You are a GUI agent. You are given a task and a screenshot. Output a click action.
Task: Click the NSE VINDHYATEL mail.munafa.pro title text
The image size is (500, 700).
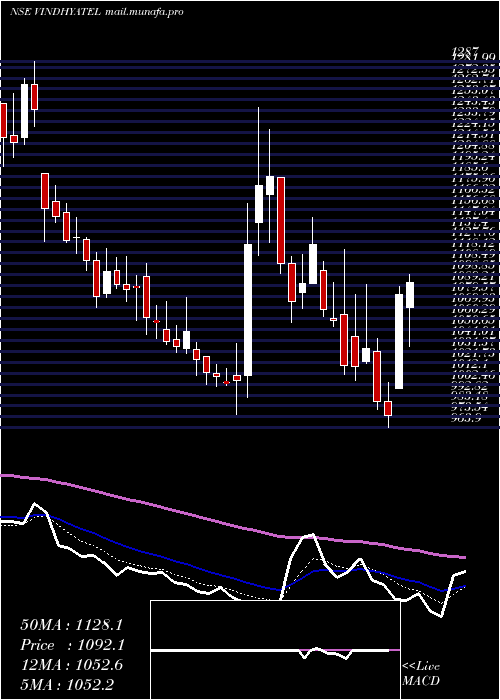[97, 12]
